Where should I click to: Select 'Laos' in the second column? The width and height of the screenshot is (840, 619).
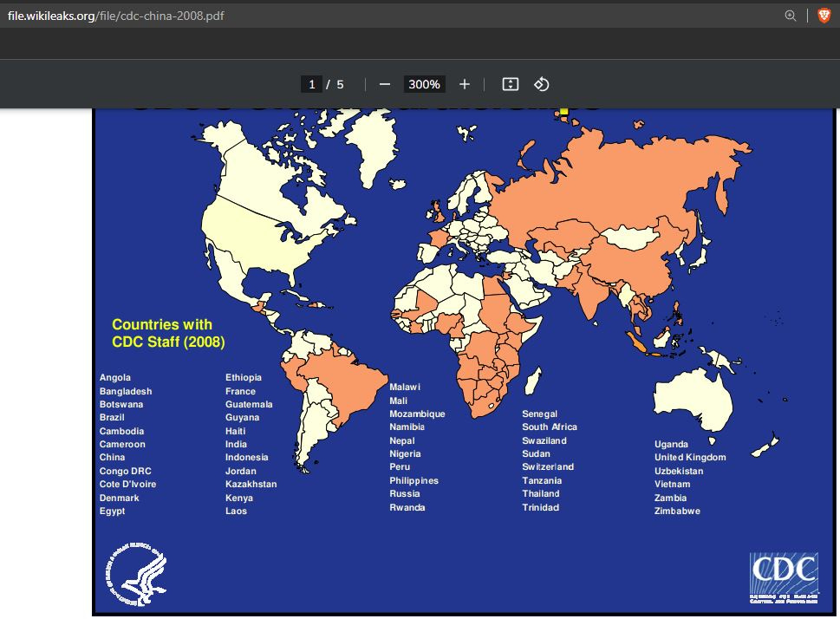(x=237, y=511)
